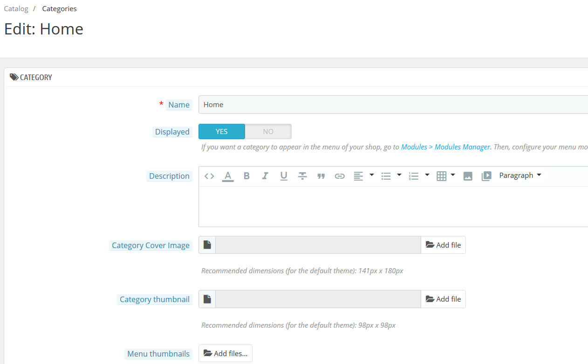Open the alignment dropdown arrow
This screenshot has height=364, width=588.
(371, 175)
